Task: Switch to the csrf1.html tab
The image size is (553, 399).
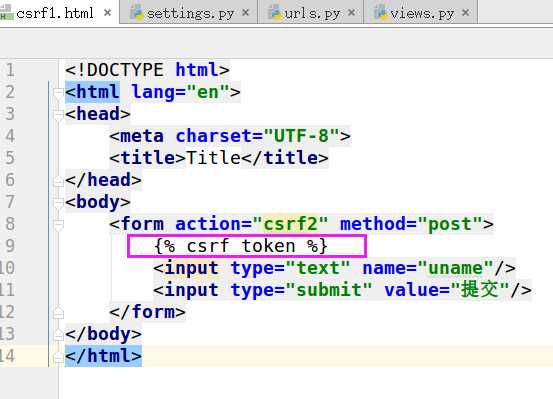Action: 58,12
